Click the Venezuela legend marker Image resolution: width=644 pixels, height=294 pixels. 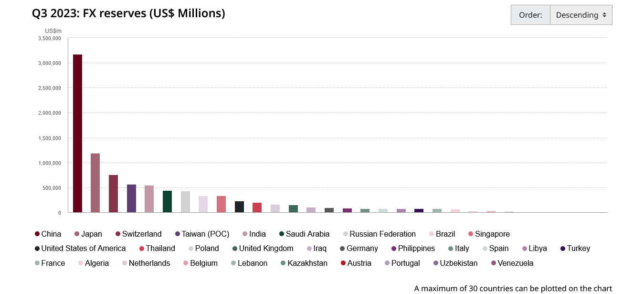coord(494,263)
